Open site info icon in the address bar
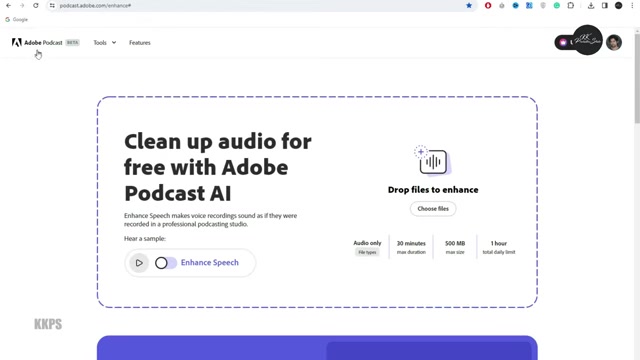The image size is (640, 360). coord(52,6)
